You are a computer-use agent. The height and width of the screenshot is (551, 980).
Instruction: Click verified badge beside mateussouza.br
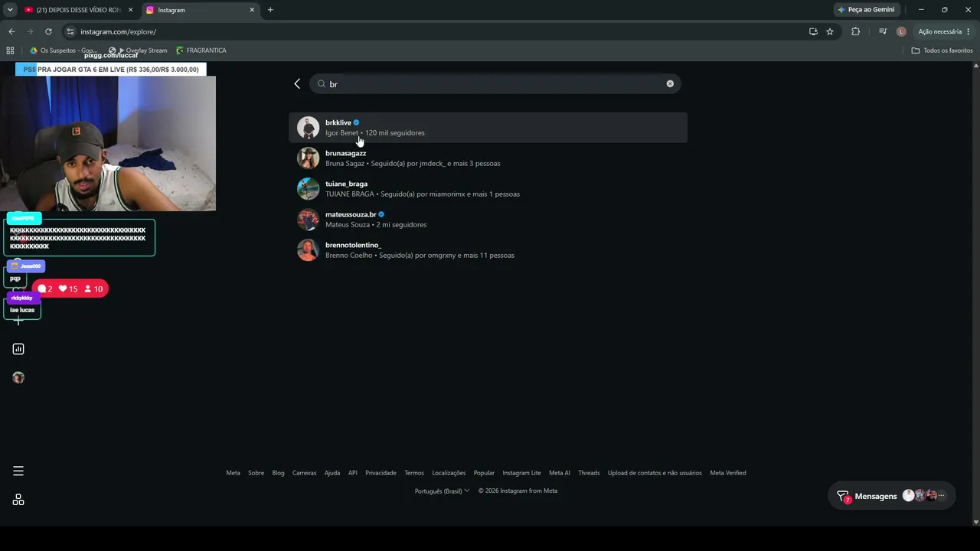(381, 214)
